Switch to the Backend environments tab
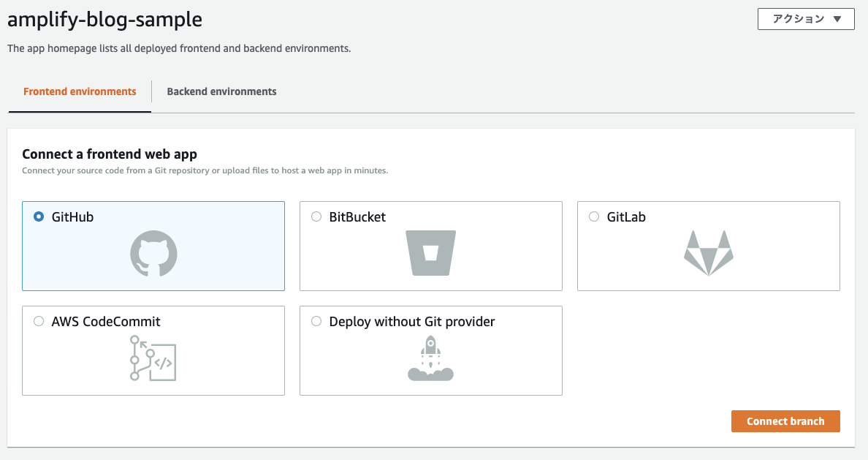 click(221, 91)
